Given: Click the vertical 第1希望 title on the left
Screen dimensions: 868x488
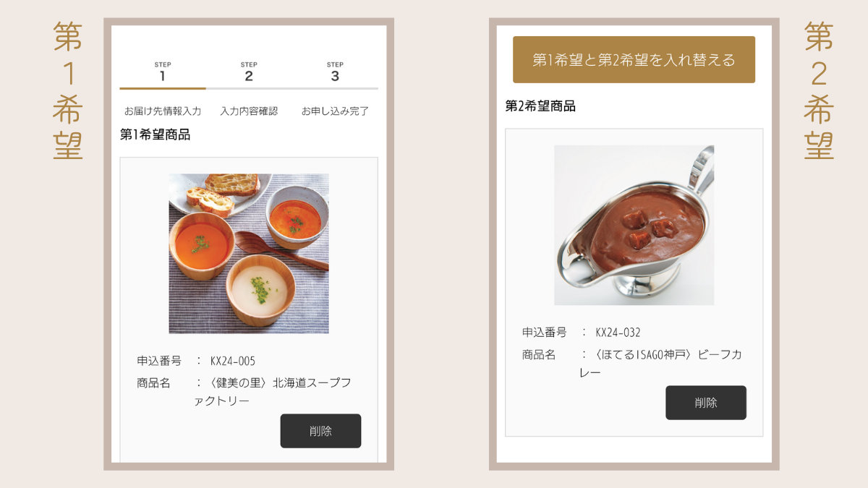Looking at the screenshot, I should point(68,91).
